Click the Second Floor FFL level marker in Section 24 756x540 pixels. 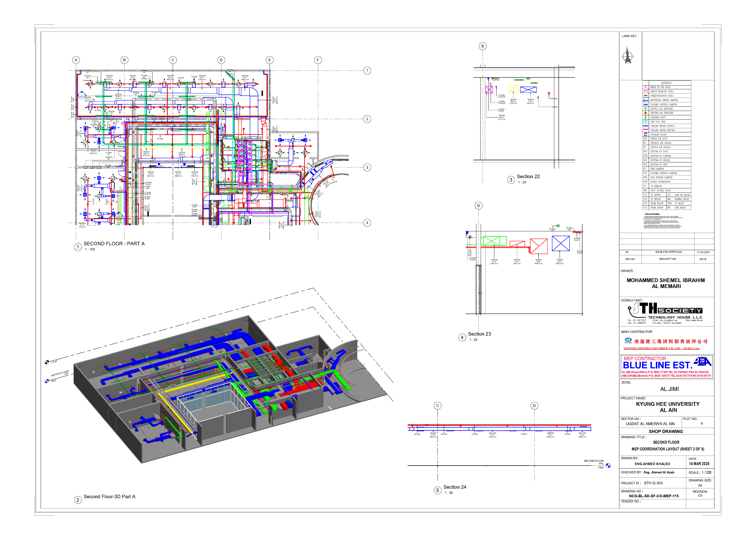(608, 466)
